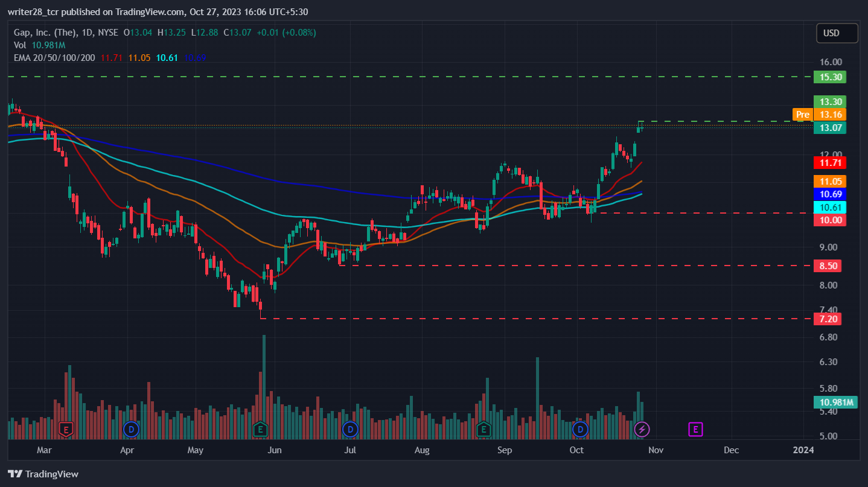Click the red EMA 20 value 11.71 in legend
The image size is (868, 487).
pos(112,58)
